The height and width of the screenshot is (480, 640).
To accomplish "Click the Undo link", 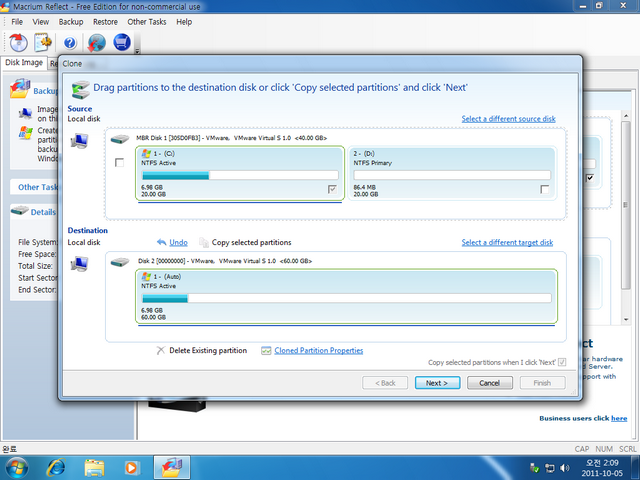I will 178,242.
